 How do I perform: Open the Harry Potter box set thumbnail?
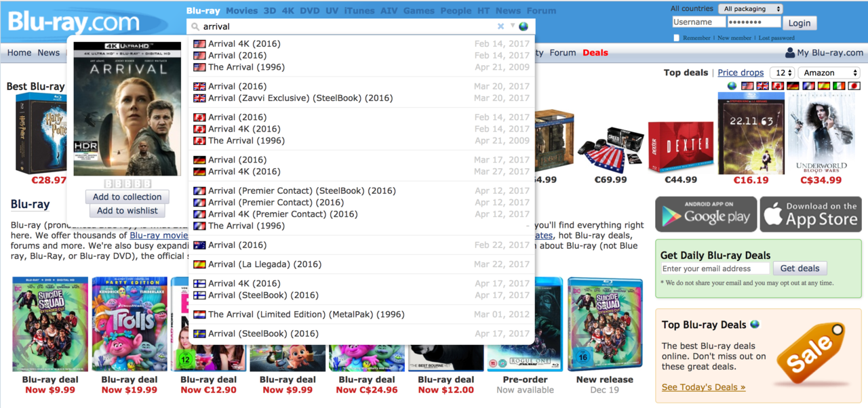[x=41, y=133]
